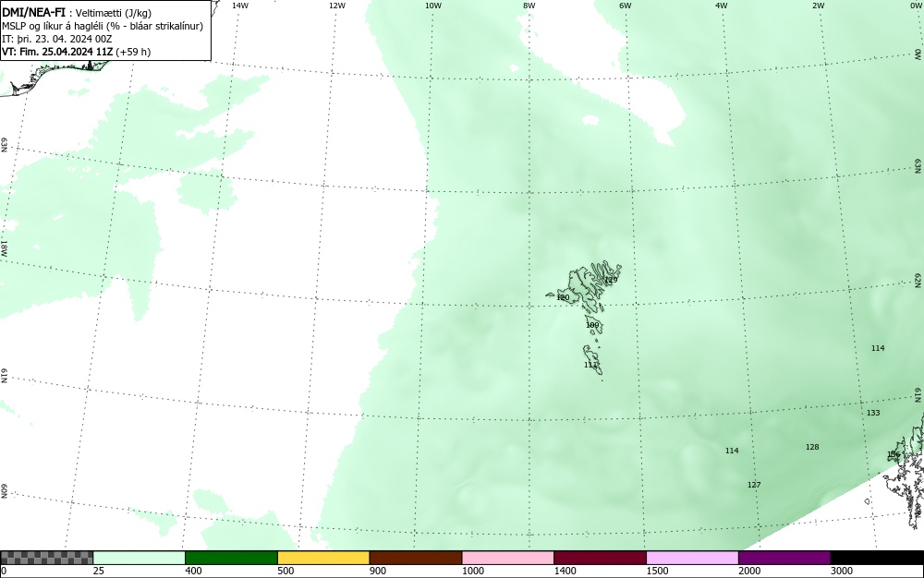Click the legend value 3000
924x578 pixels.
842,571
